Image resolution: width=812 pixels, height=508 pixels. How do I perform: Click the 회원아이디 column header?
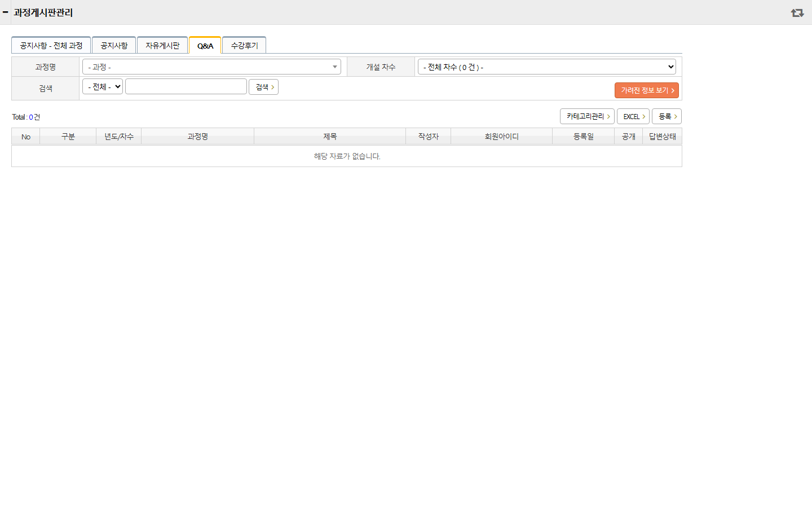point(502,137)
